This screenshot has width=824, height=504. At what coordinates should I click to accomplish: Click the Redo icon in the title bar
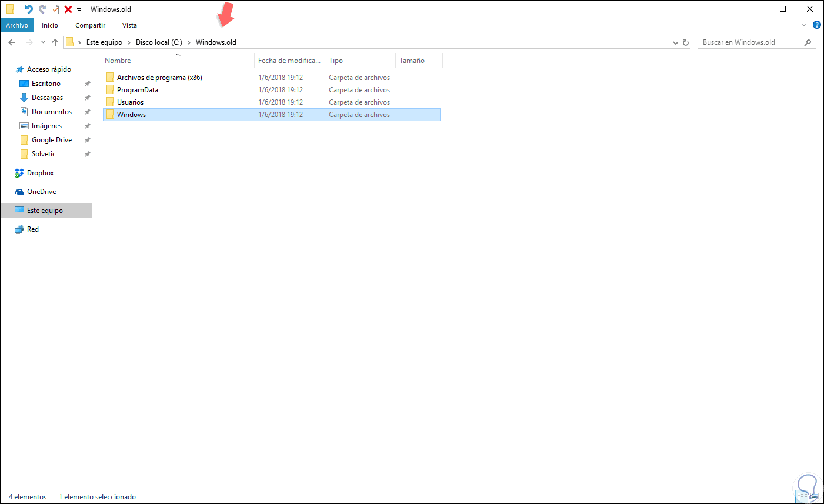(x=42, y=9)
